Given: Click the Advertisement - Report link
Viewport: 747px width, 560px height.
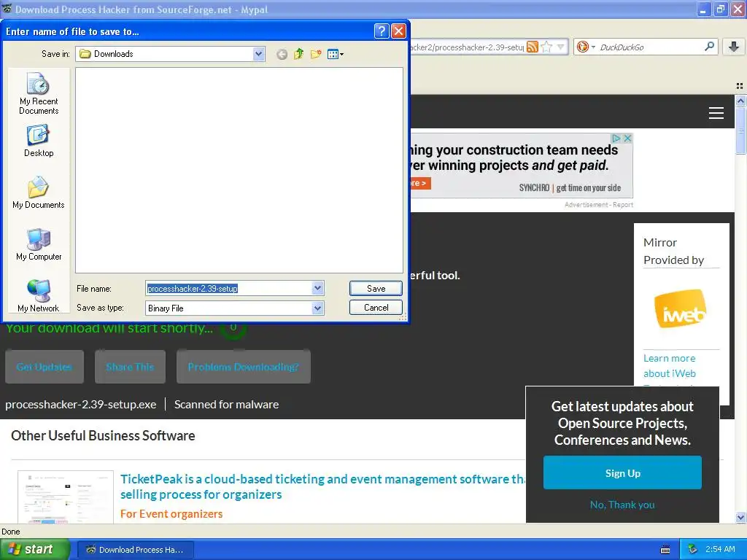Looking at the screenshot, I should coord(599,205).
